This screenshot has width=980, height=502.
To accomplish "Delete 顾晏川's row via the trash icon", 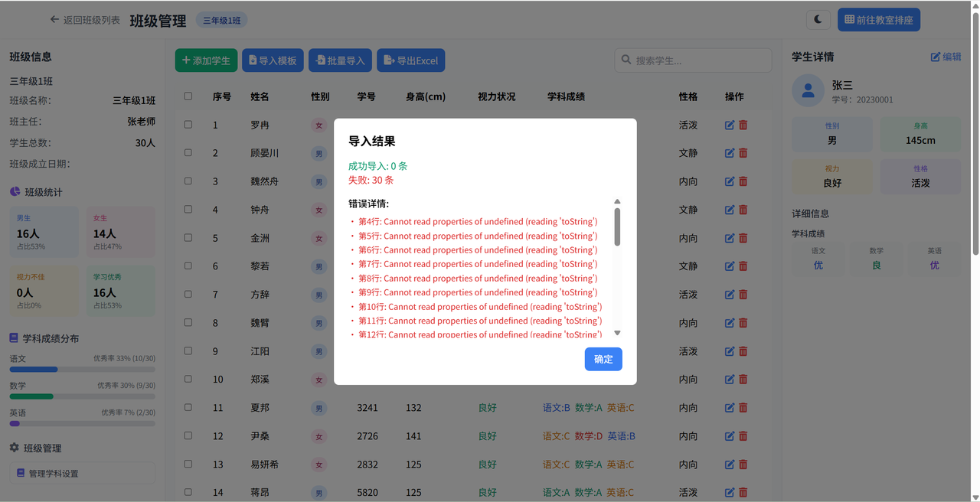I will tap(742, 152).
